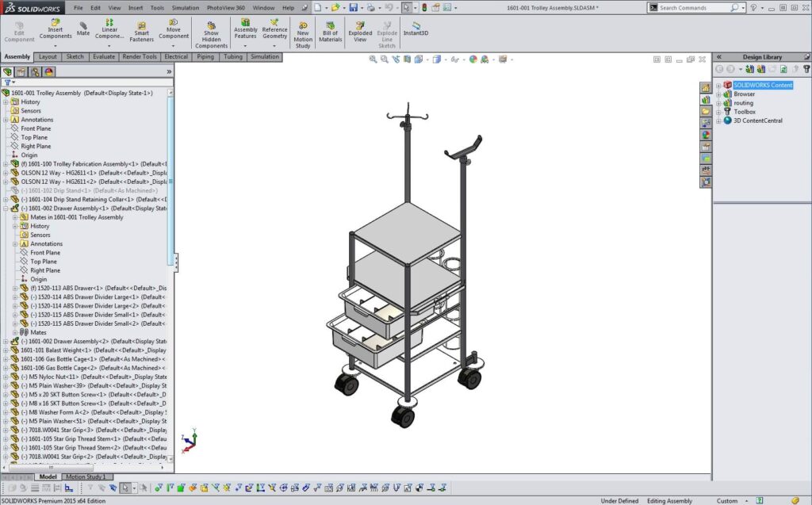Open the Simulation menu
The image size is (812, 505).
[x=185, y=7]
